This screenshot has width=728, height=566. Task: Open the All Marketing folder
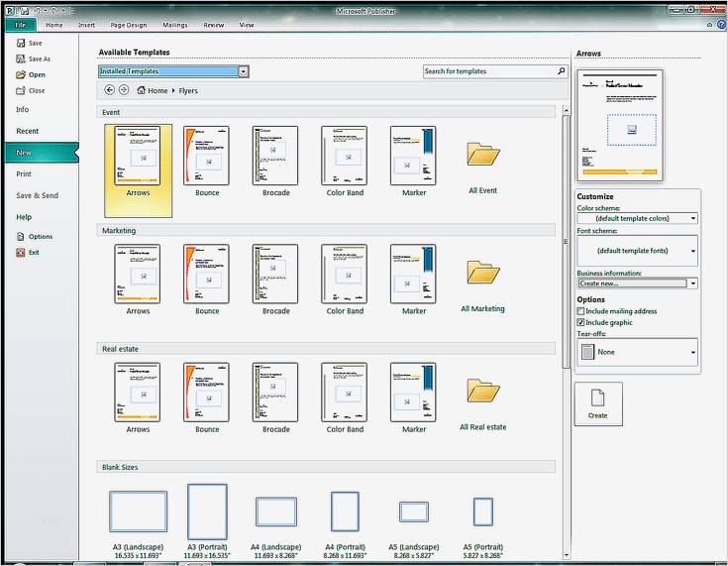(483, 274)
